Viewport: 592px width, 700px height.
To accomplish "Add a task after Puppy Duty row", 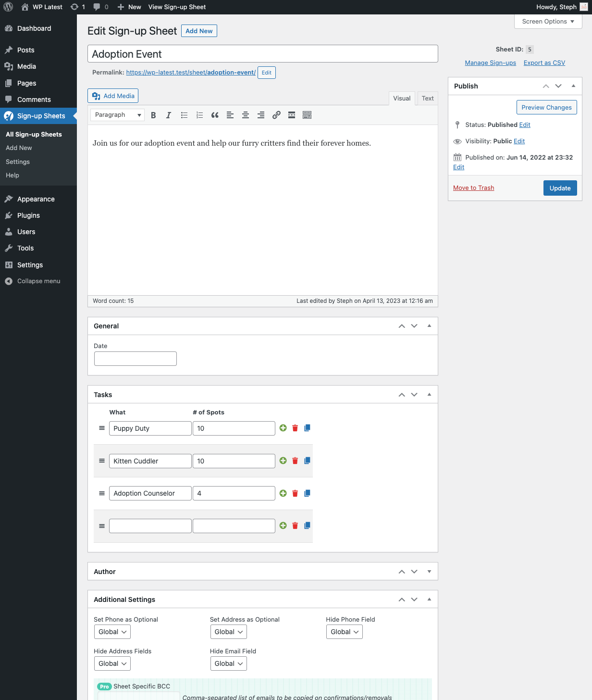I will pos(283,428).
